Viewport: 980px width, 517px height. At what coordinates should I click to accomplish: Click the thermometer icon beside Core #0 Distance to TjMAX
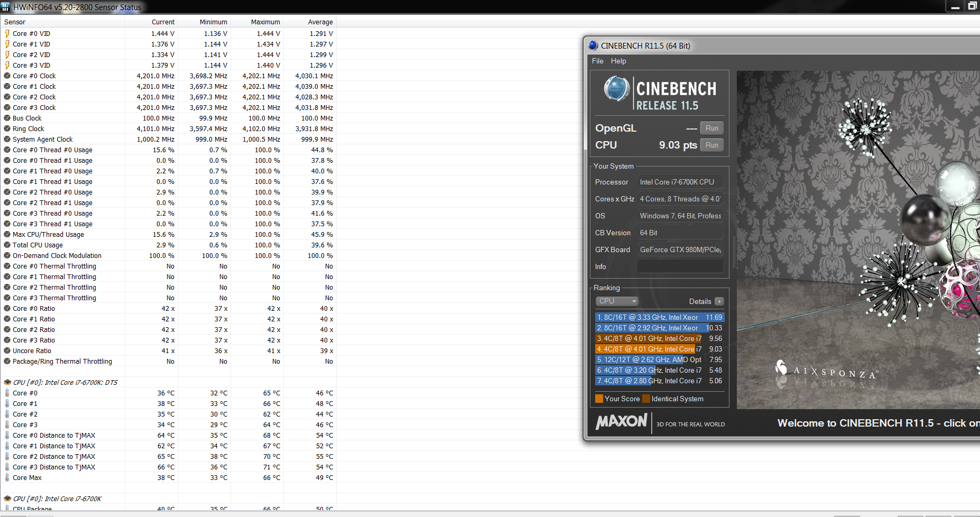pyautogui.click(x=7, y=435)
